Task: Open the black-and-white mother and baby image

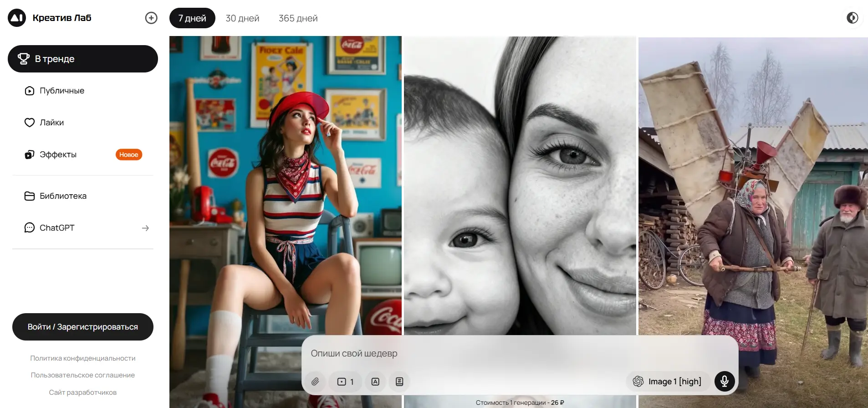Action: (519, 182)
